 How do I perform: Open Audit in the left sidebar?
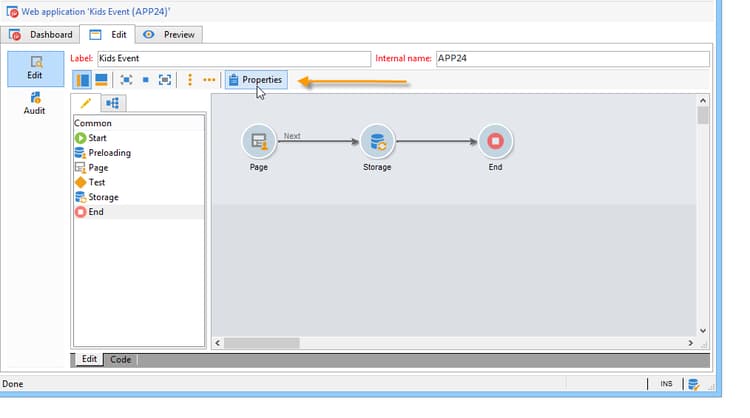34,103
